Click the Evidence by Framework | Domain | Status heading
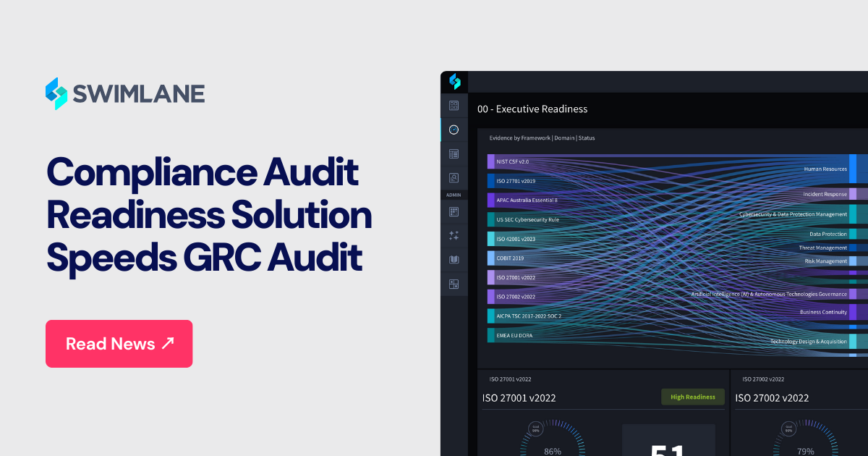 click(542, 138)
